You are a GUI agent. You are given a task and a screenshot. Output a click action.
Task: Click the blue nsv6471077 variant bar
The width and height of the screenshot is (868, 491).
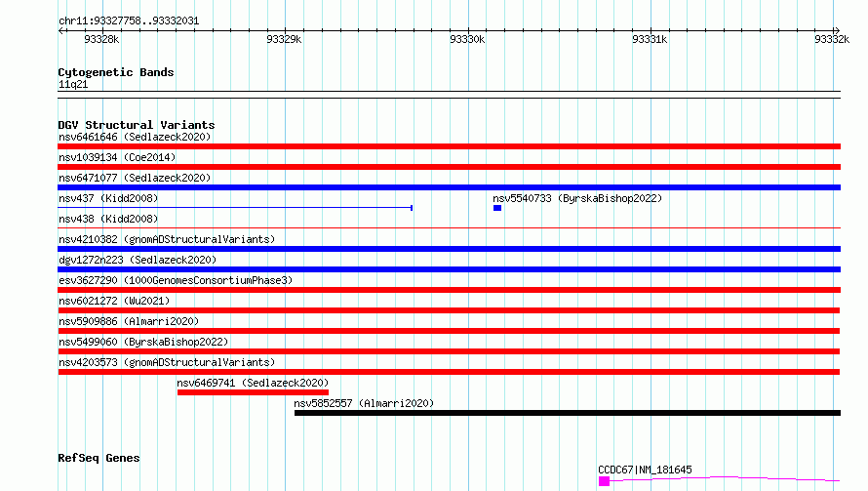[449, 187]
